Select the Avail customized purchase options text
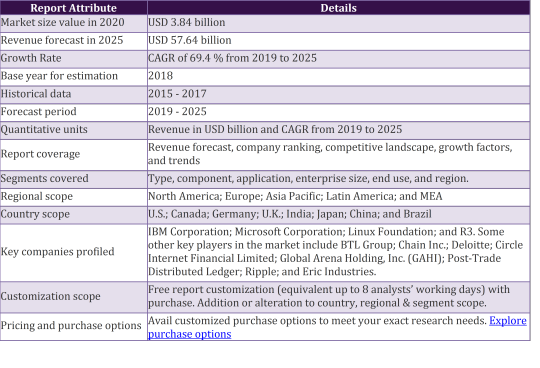The height and width of the screenshot is (368, 540). [317, 321]
